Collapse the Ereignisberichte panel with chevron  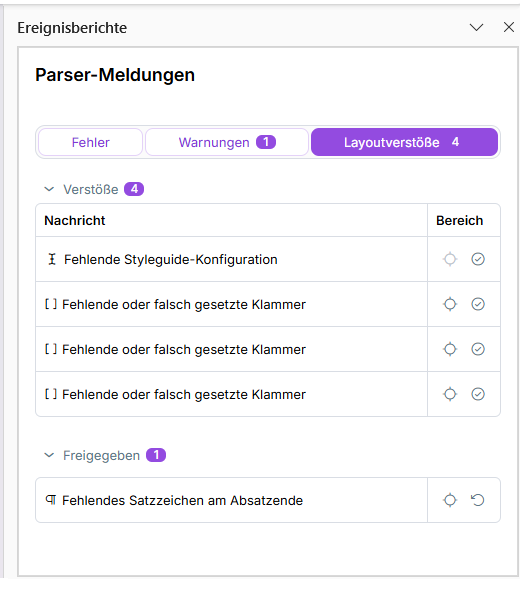pos(476,27)
